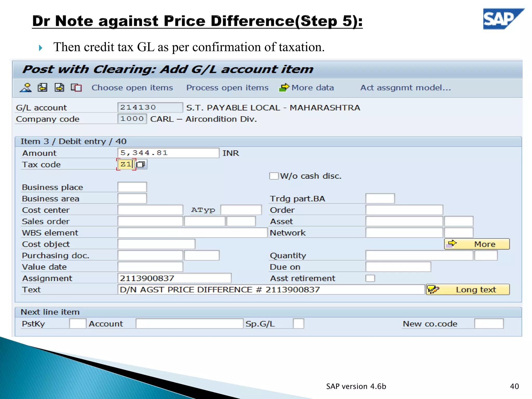Click the main Network input field
This screenshot has width=532, height=399.
click(x=404, y=232)
